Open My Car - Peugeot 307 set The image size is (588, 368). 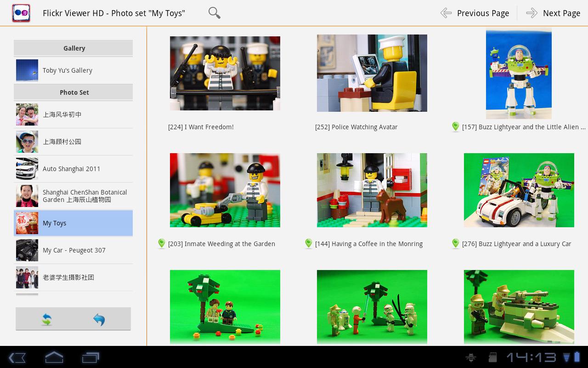73,250
